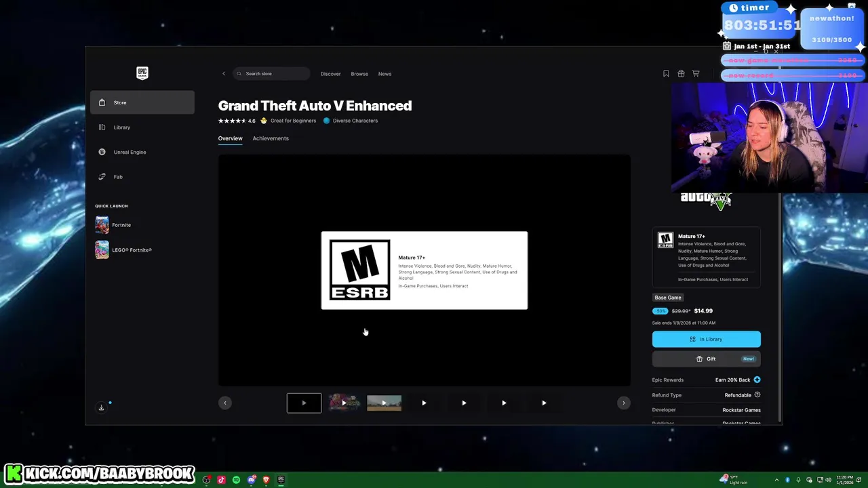This screenshot has width=868, height=488.
Task: Open the Library section in the sidebar
Action: tap(142, 127)
